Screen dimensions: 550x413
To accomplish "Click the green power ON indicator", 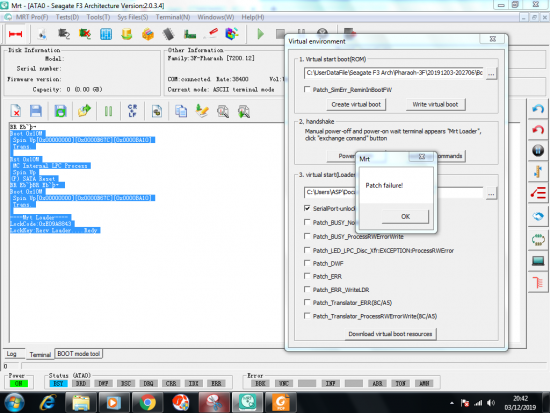I will tap(19, 384).
